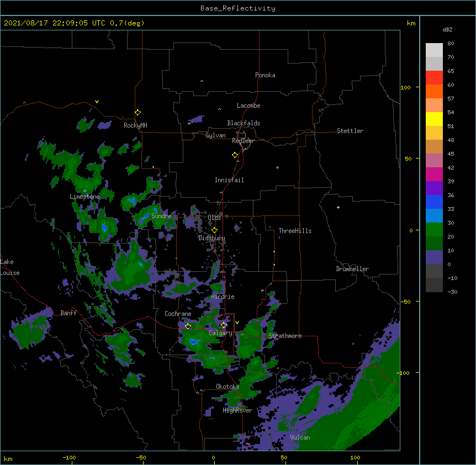Viewport: 476px width, 465px height.
Task: Click the white plus marker north of Drumheller
Action: click(338, 207)
